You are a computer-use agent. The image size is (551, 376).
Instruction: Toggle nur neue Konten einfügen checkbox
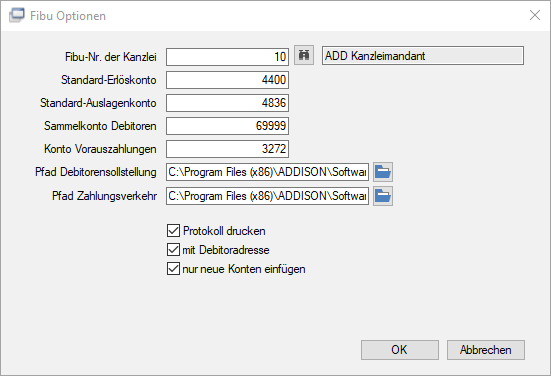(173, 269)
